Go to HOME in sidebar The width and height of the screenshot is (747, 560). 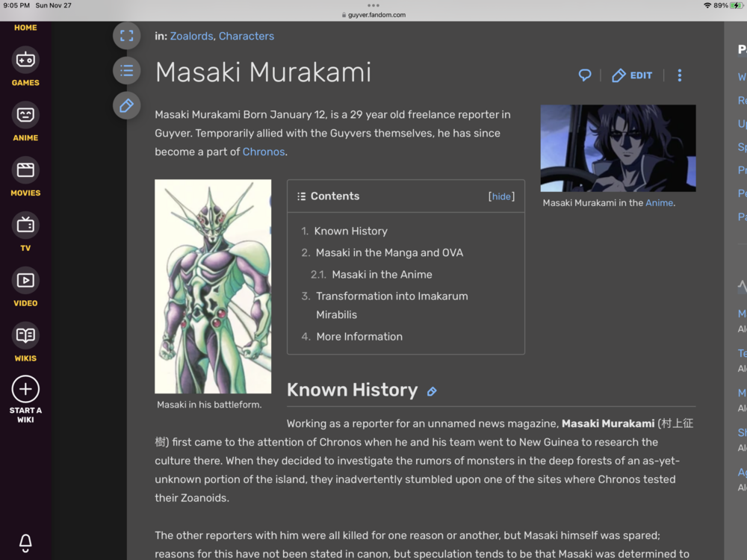[25, 28]
